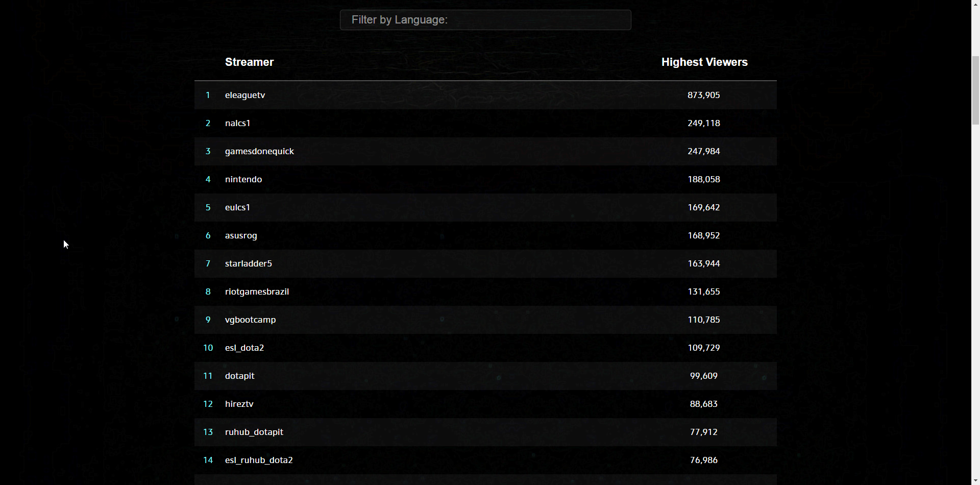Open the asusrog streamer entry

point(241,235)
